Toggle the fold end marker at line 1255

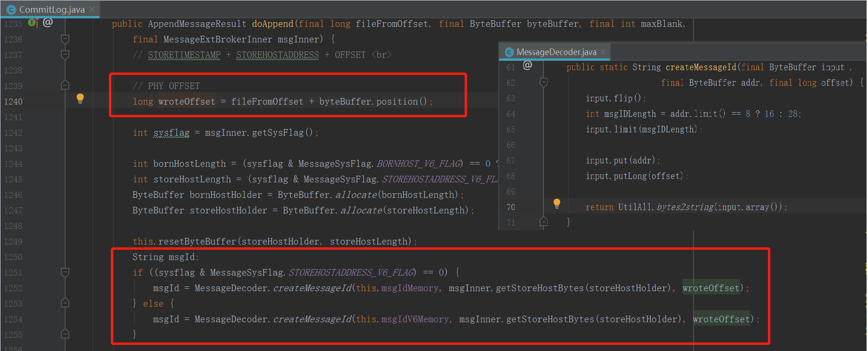click(65, 334)
